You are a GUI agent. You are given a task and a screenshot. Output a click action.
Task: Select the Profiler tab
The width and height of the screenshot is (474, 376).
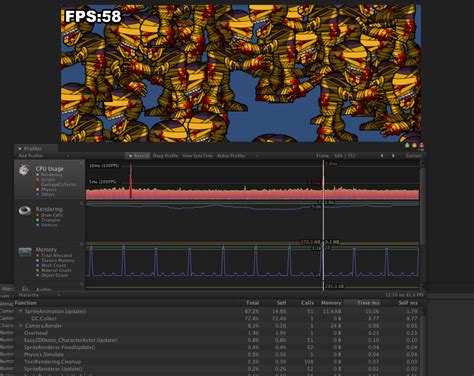36,149
